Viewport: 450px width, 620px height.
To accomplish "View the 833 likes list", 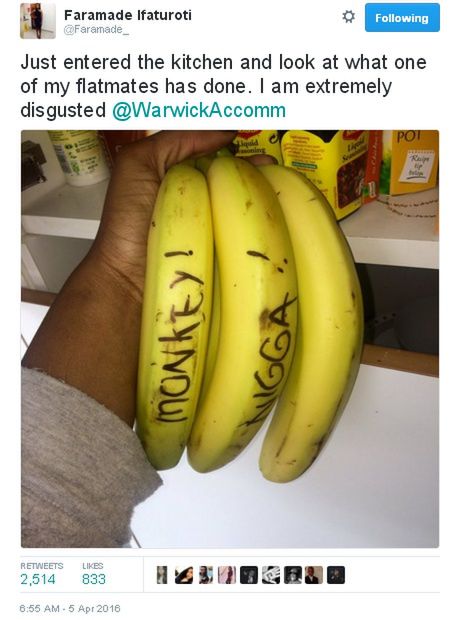I will (x=94, y=579).
